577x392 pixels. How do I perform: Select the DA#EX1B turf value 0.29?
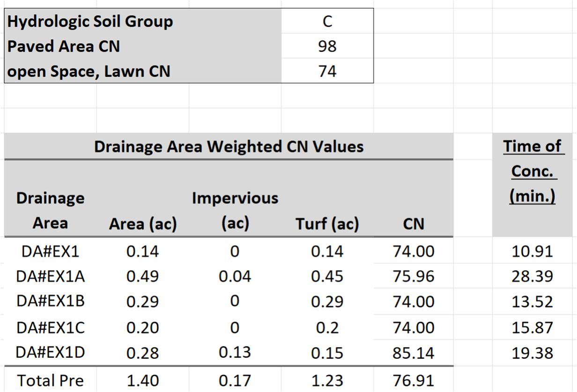(x=327, y=302)
